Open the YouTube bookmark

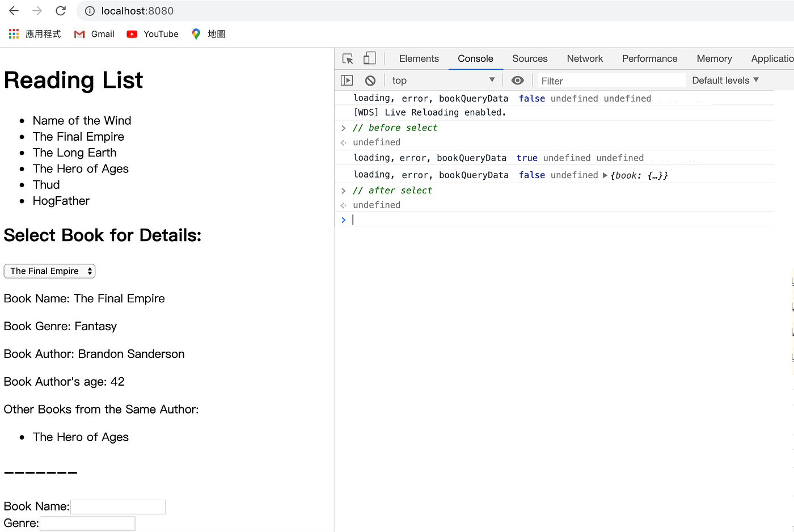point(153,34)
